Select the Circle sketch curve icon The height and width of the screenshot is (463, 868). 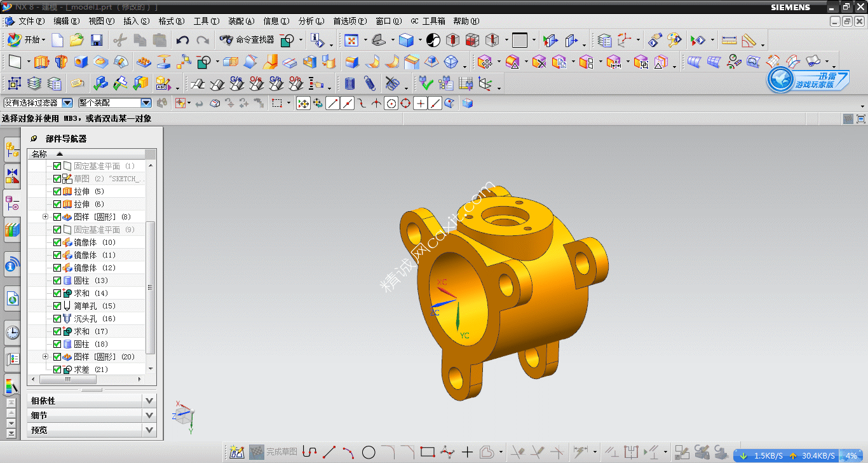tap(369, 452)
